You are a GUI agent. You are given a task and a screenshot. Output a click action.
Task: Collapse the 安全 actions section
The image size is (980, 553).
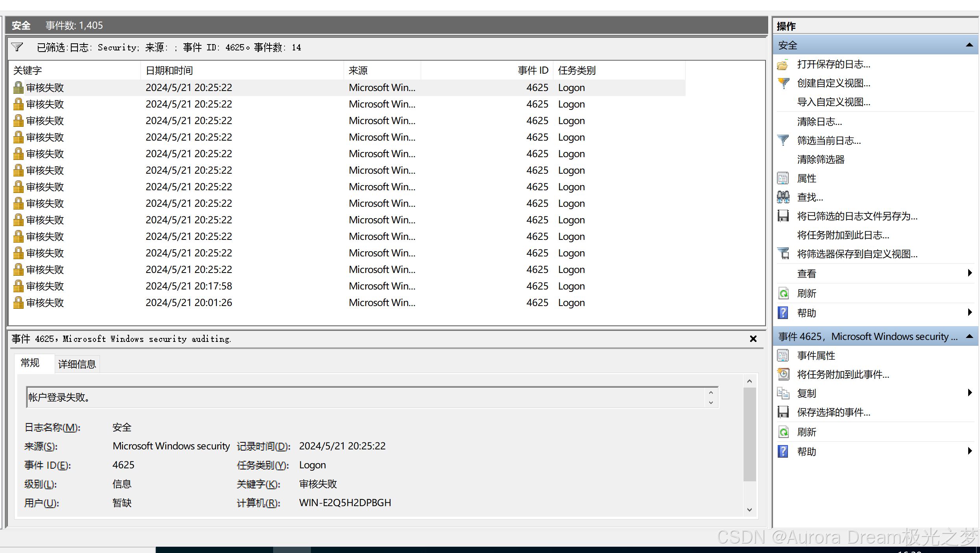pos(969,45)
